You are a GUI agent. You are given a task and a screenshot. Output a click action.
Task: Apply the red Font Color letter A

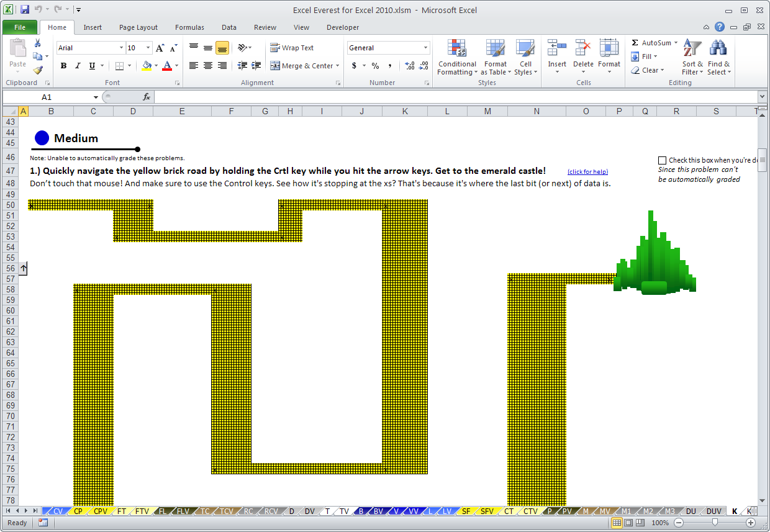tap(166, 66)
